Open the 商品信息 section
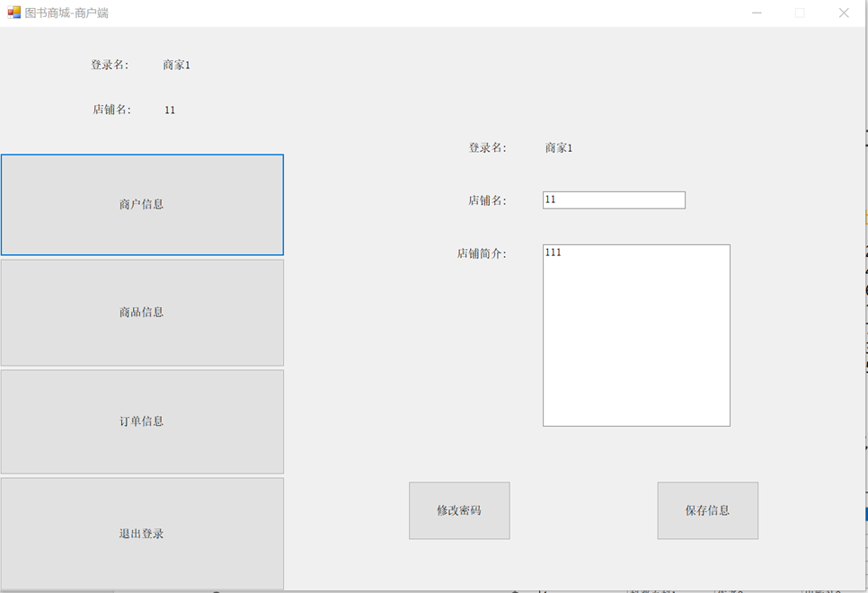Screen dimensions: 868x593 [x=142, y=313]
